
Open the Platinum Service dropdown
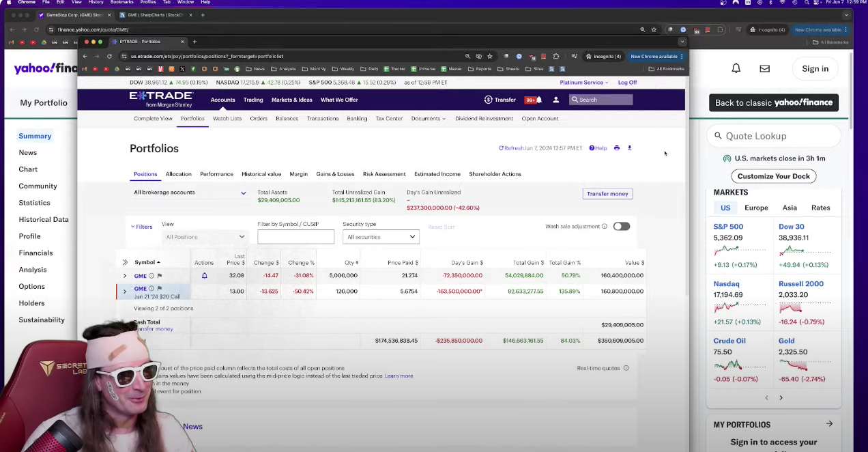(584, 83)
